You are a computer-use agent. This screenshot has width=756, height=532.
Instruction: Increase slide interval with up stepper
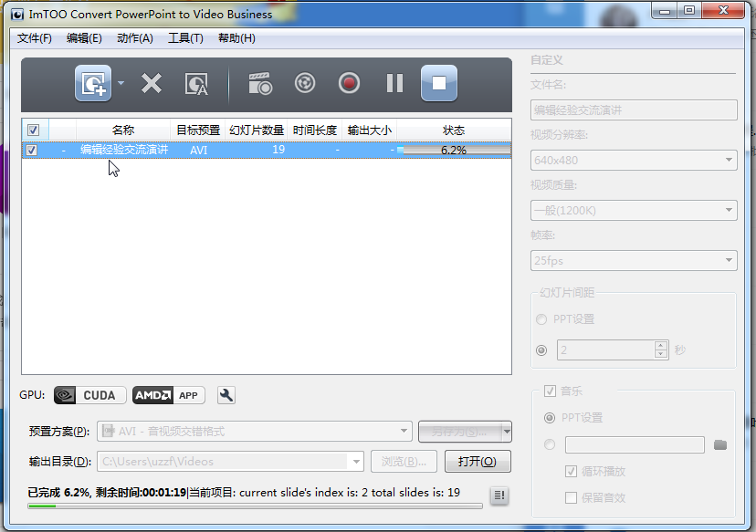[661, 345]
